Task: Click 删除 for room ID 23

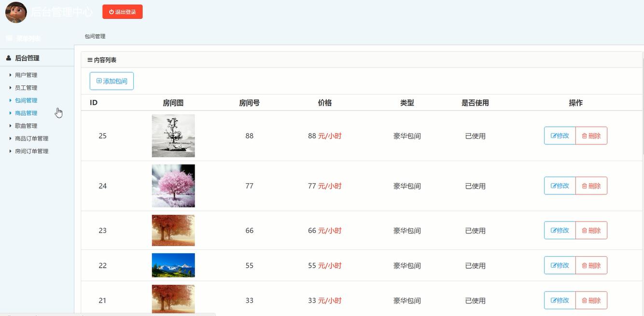Action: pyautogui.click(x=591, y=230)
